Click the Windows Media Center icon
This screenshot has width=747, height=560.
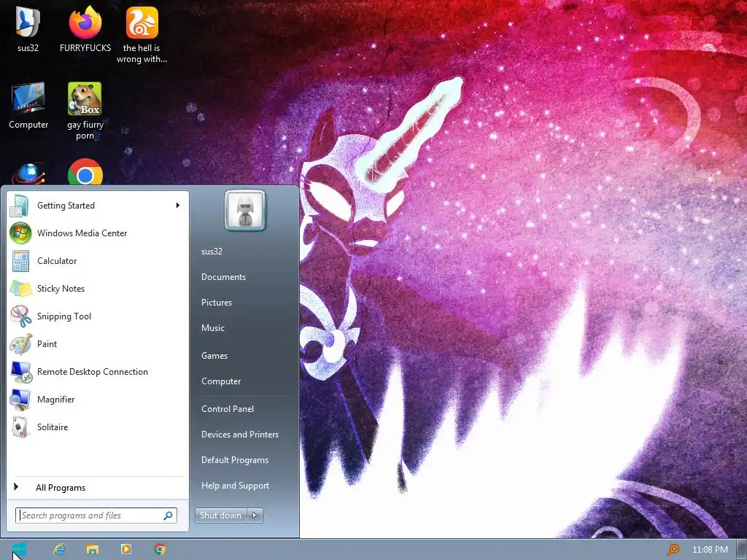20,233
